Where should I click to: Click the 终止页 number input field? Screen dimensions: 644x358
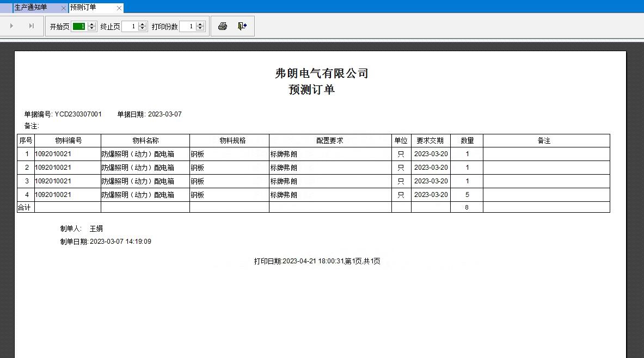(130, 26)
